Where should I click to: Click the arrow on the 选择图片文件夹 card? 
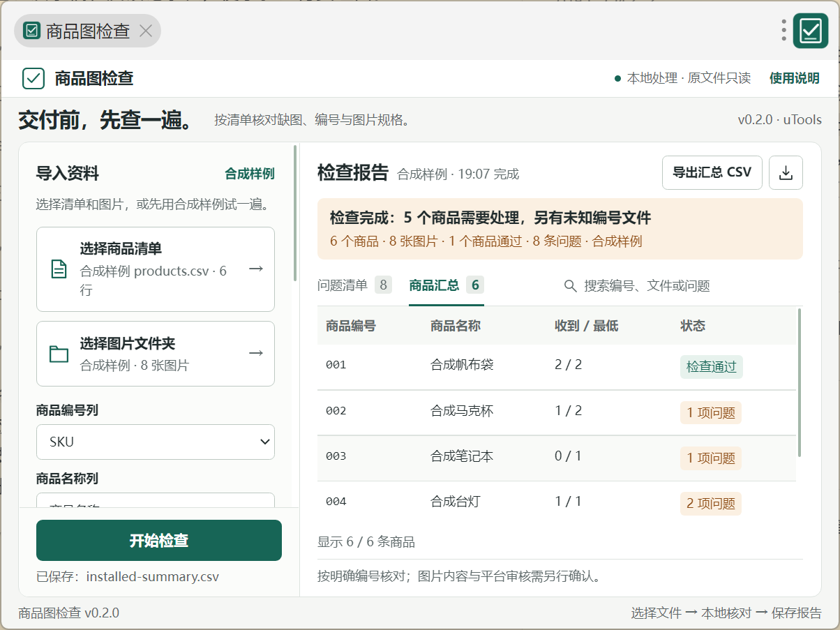coord(255,353)
